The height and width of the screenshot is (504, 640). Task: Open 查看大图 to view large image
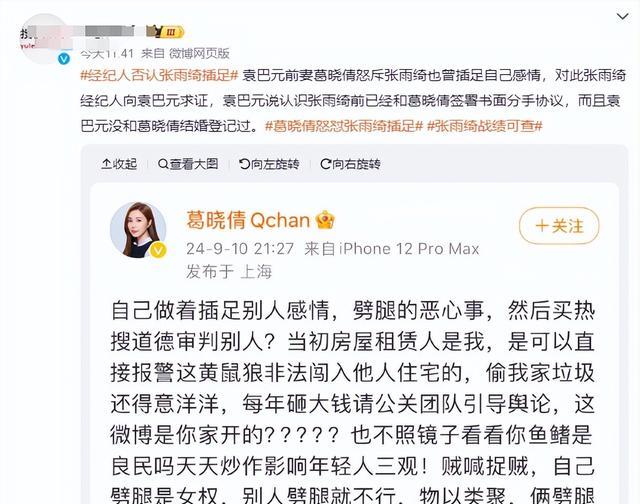coord(188,164)
